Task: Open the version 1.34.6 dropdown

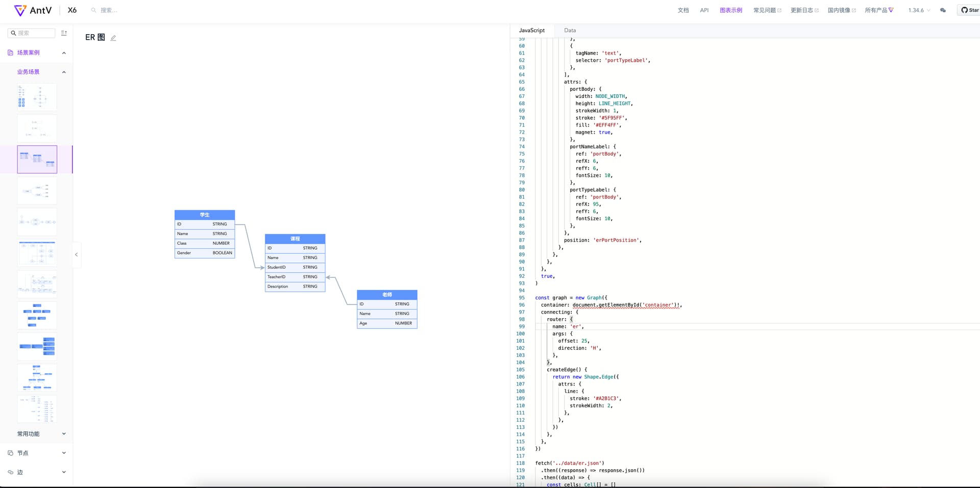Action: pyautogui.click(x=919, y=10)
